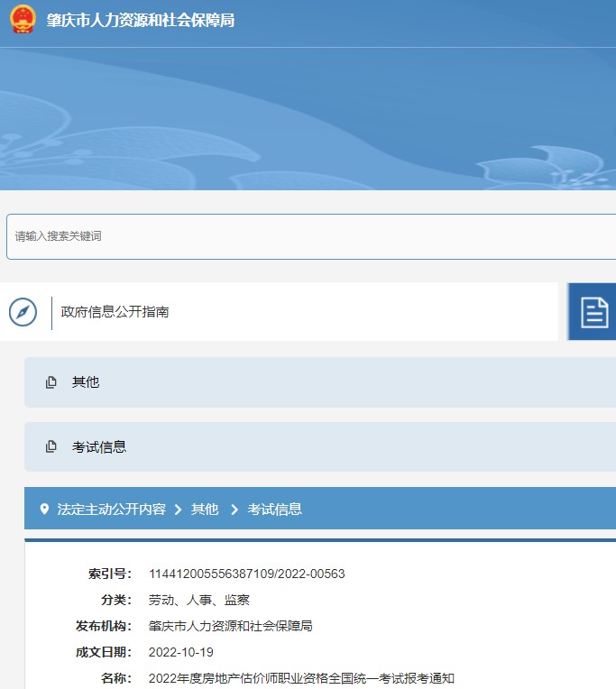
Task: Go to 法定主动公开内容 in the breadcrumb
Action: tap(111, 510)
